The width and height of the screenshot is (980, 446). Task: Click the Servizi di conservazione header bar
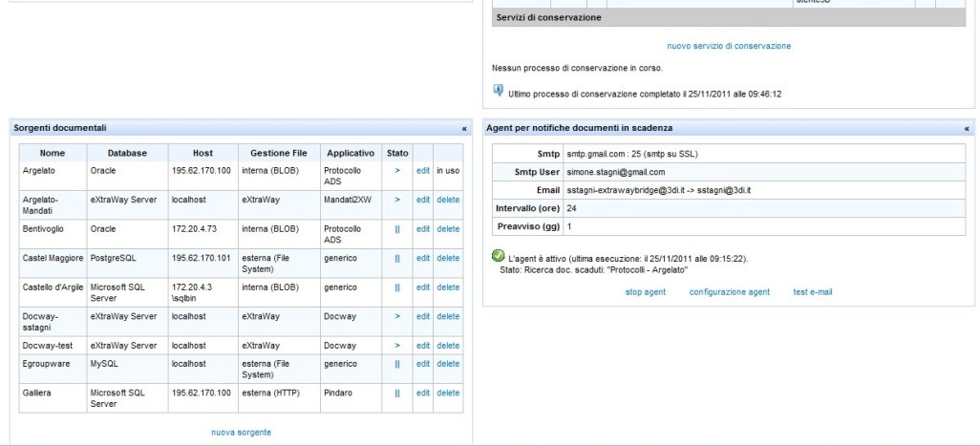coord(729,17)
